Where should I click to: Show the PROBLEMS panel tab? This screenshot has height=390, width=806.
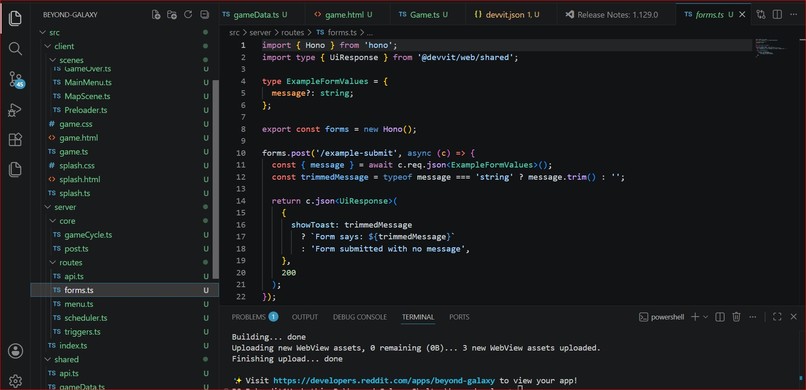coord(254,317)
